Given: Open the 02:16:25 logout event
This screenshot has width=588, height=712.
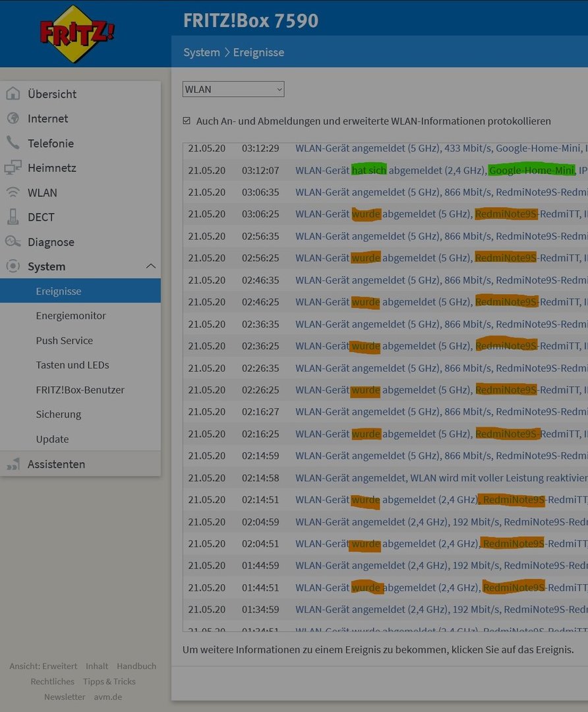Looking at the screenshot, I should point(386,434).
